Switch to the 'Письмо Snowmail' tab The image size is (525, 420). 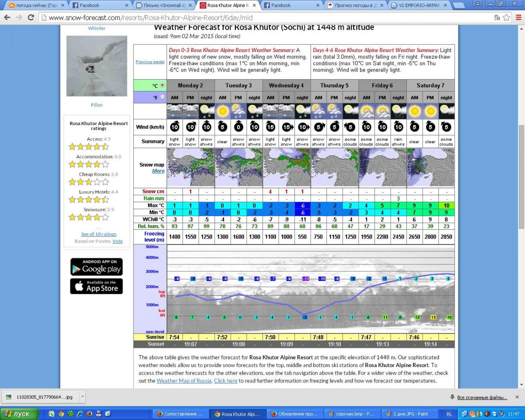click(x=163, y=5)
